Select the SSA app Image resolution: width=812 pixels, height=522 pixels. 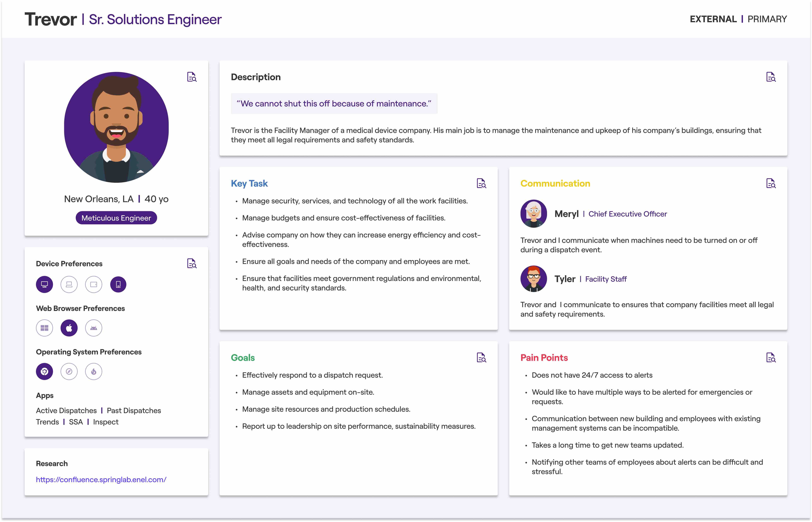pyautogui.click(x=76, y=422)
